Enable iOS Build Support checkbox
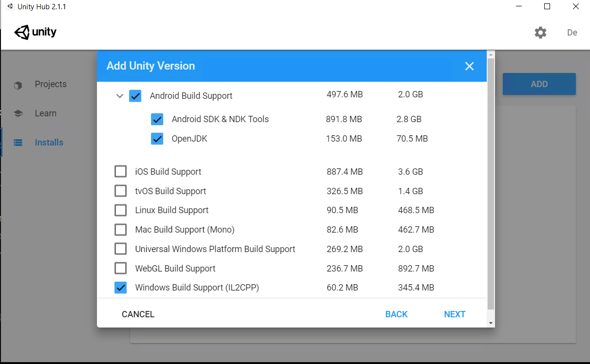The width and height of the screenshot is (590, 364). click(x=120, y=171)
